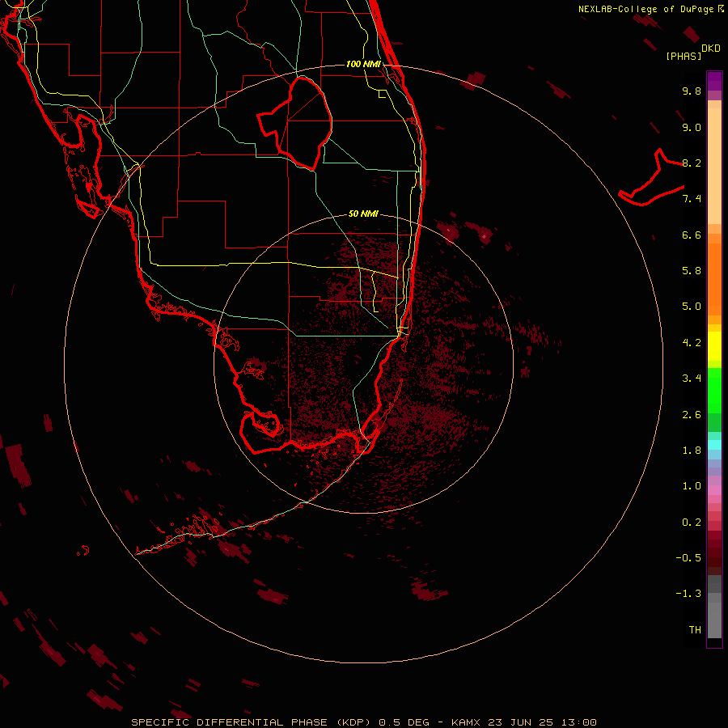Click the 5.8 legend value

(692, 271)
